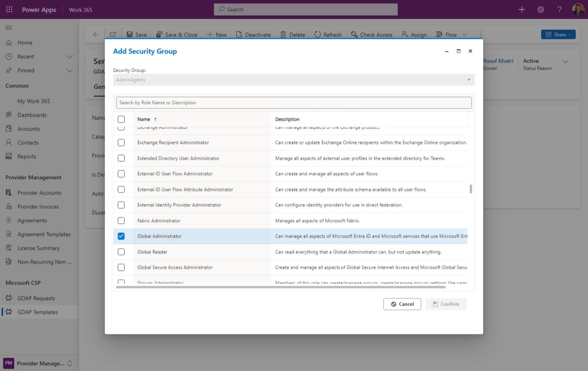Image resolution: width=588 pixels, height=371 pixels.
Task: Open Provider Invoices in the sidebar
Action: tap(38, 207)
